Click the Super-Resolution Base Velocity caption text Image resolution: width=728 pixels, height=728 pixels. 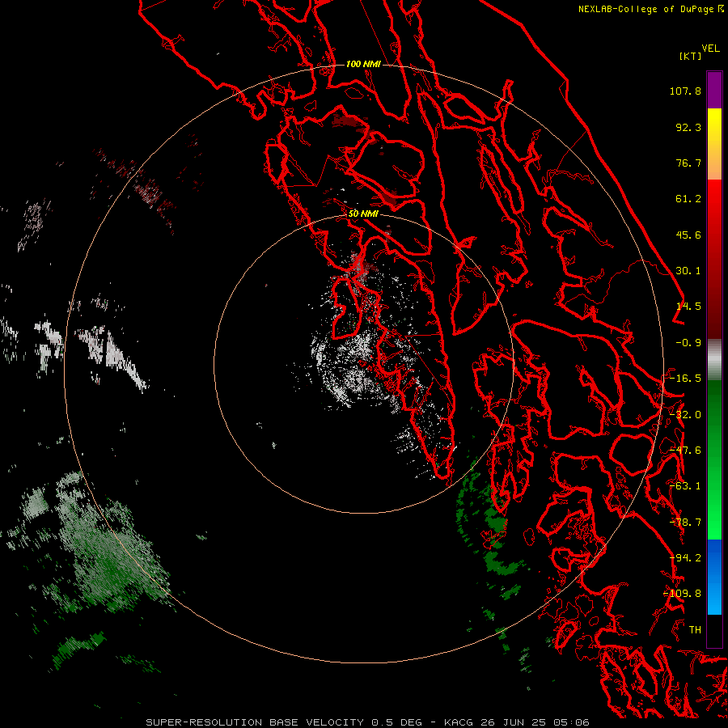click(367, 722)
